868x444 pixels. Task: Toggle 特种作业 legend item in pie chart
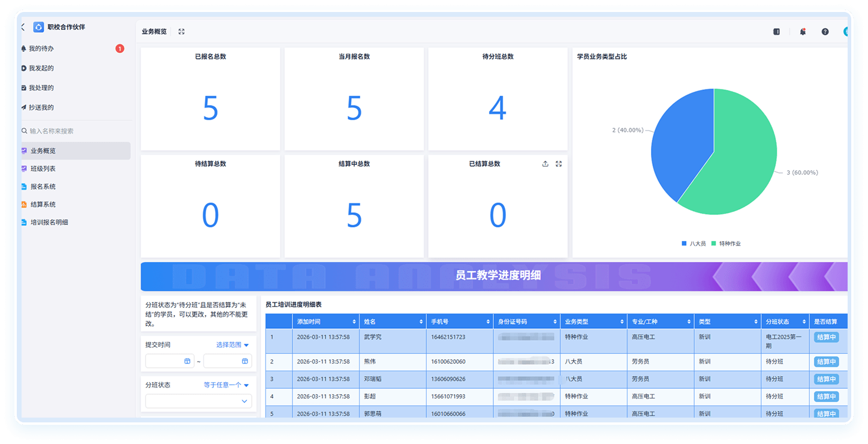[x=725, y=244]
